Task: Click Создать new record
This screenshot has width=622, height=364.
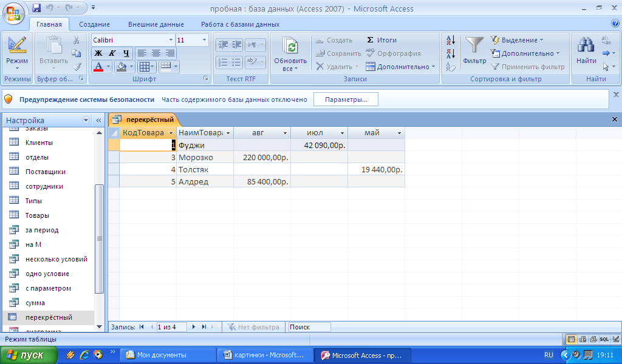Action: [333, 40]
